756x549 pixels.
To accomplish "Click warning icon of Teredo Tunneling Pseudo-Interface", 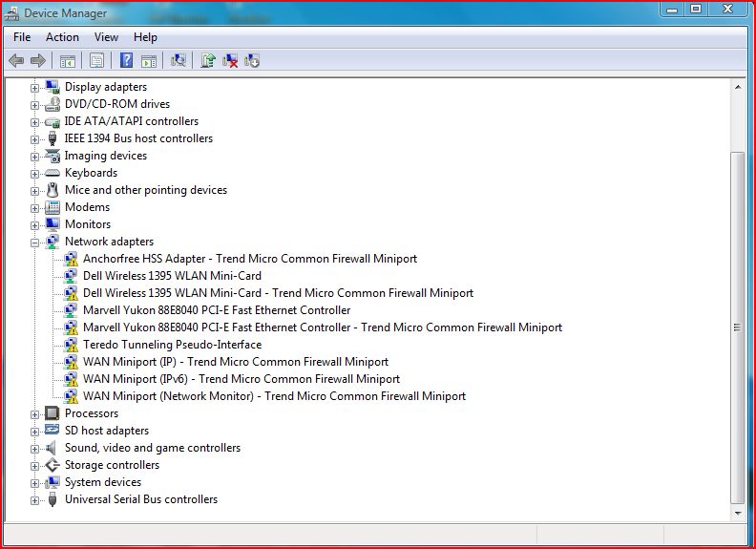I will tap(71, 345).
